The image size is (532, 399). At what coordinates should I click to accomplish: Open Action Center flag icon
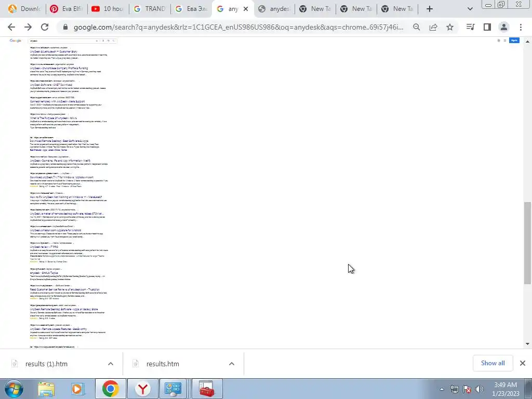click(x=467, y=389)
